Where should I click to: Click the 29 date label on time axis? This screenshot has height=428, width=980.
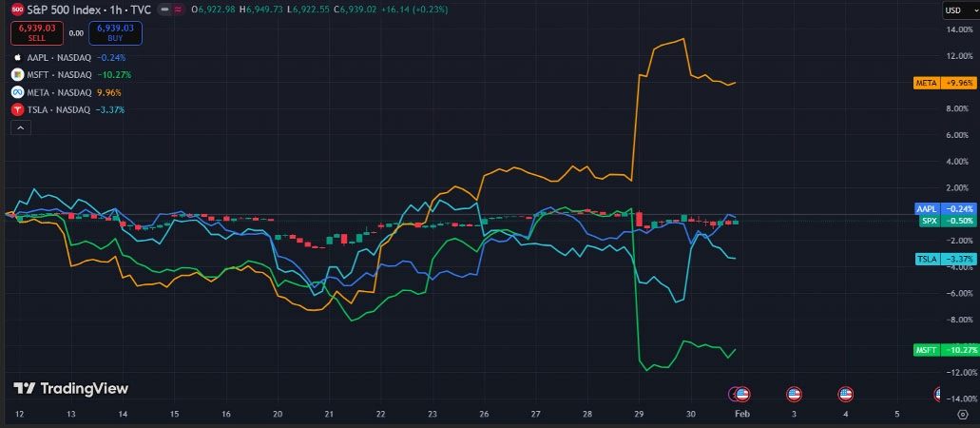639,415
